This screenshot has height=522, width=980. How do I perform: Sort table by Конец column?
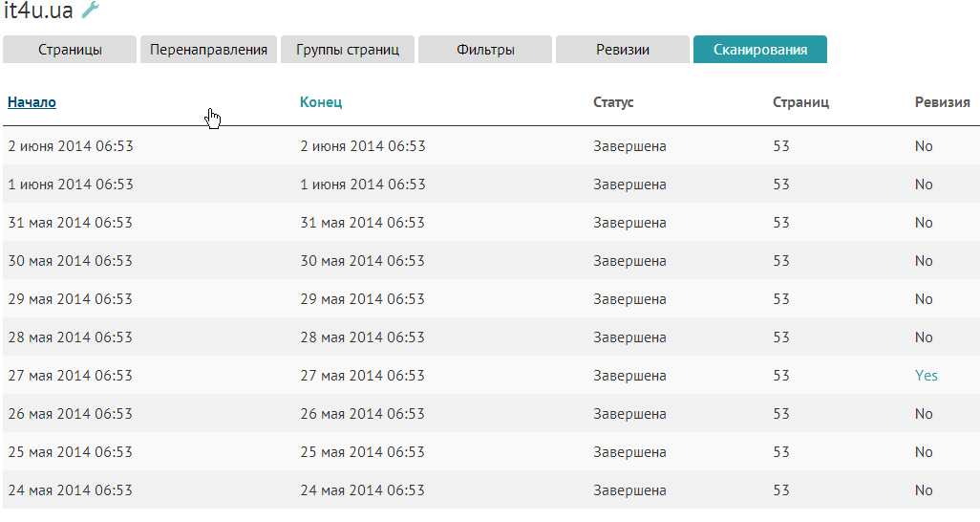pyautogui.click(x=321, y=102)
